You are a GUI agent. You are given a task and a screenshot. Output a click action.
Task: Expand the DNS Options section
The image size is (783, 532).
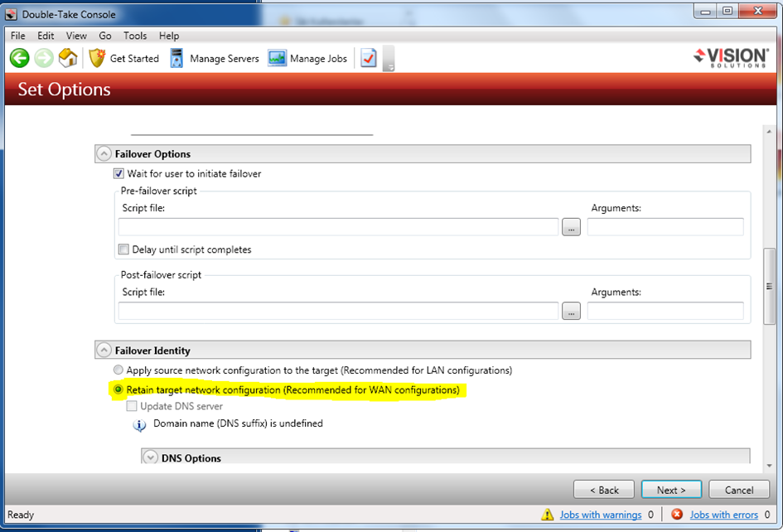coord(150,457)
